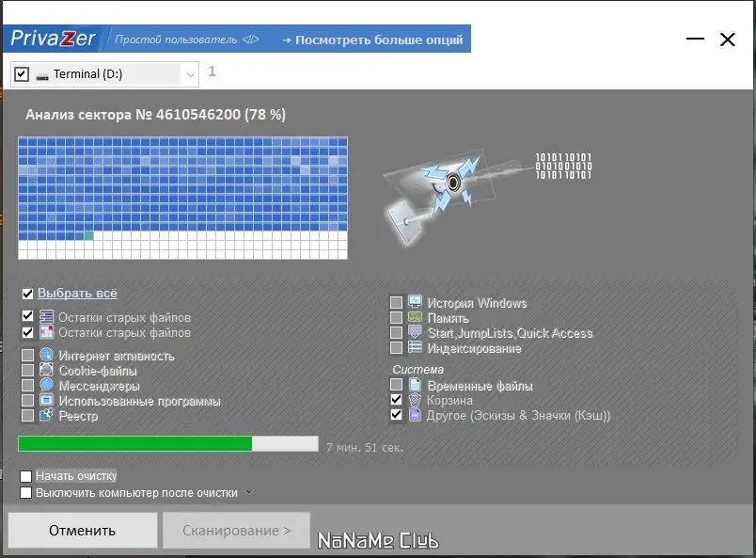The height and width of the screenshot is (558, 756).
Task: Click the Простой пользователь user mode label
Action: click(x=176, y=40)
